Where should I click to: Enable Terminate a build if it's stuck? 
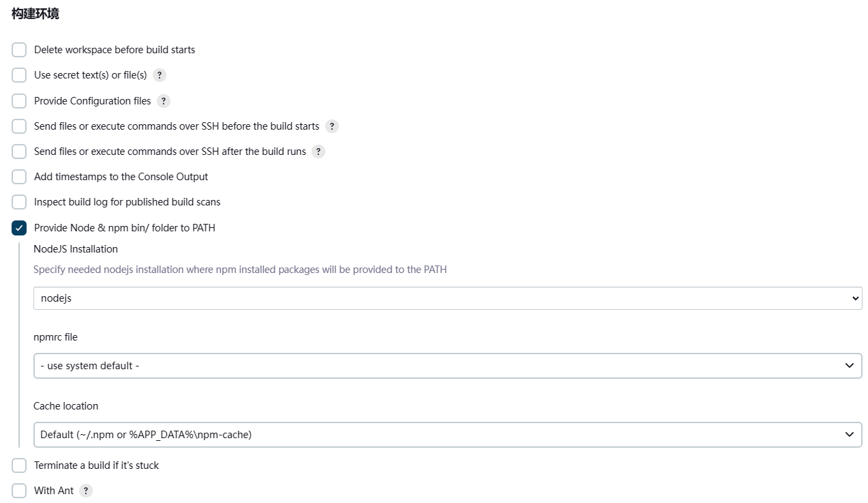pos(19,465)
